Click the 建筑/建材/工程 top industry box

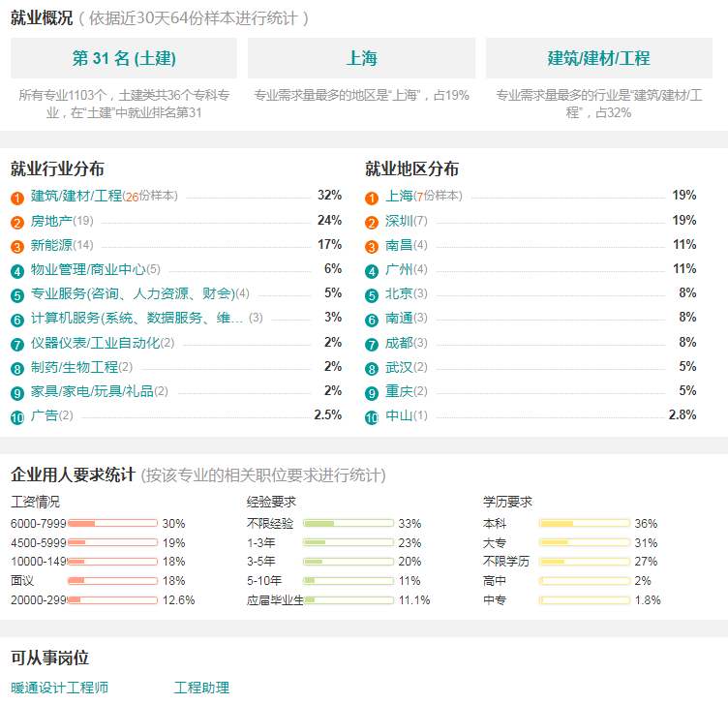tap(599, 58)
